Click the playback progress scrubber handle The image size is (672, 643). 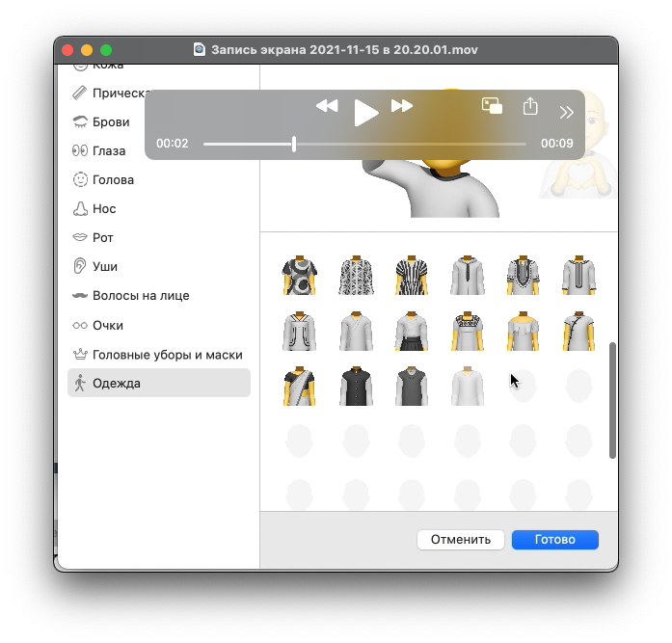point(294,144)
